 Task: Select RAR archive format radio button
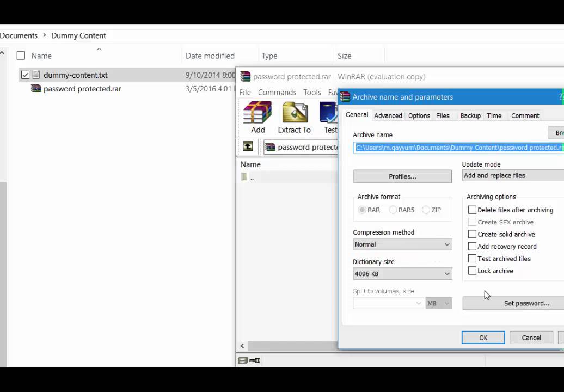coord(362,210)
